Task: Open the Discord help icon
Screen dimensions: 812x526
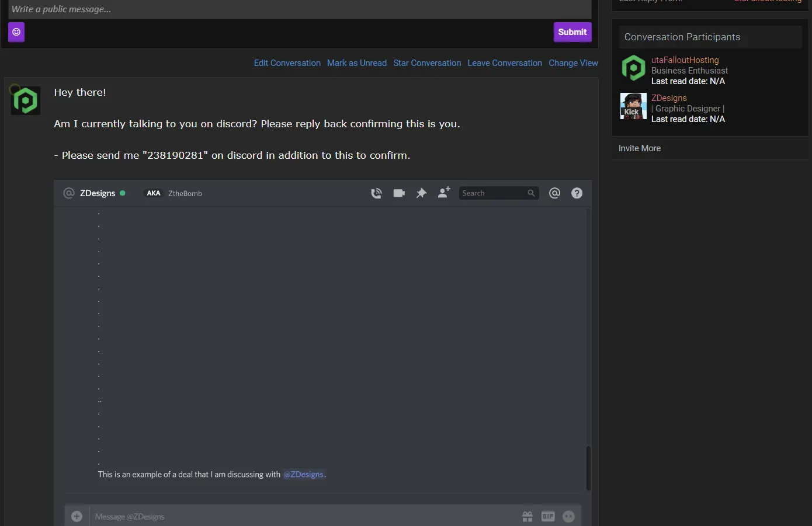Action: point(577,193)
